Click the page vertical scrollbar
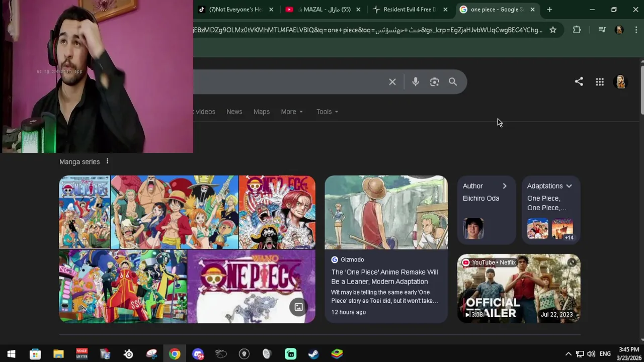The width and height of the screenshot is (644, 362). tap(641, 89)
